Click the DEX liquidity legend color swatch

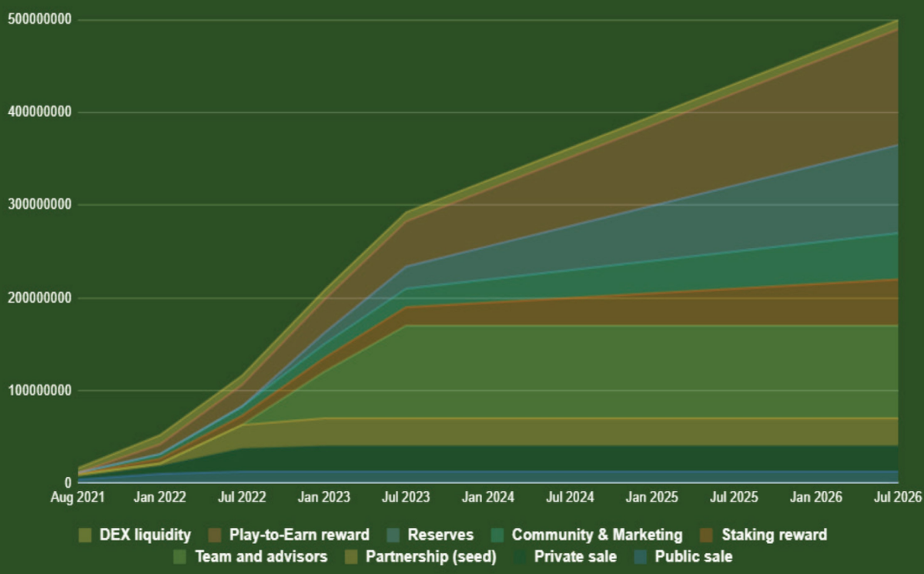coord(85,535)
